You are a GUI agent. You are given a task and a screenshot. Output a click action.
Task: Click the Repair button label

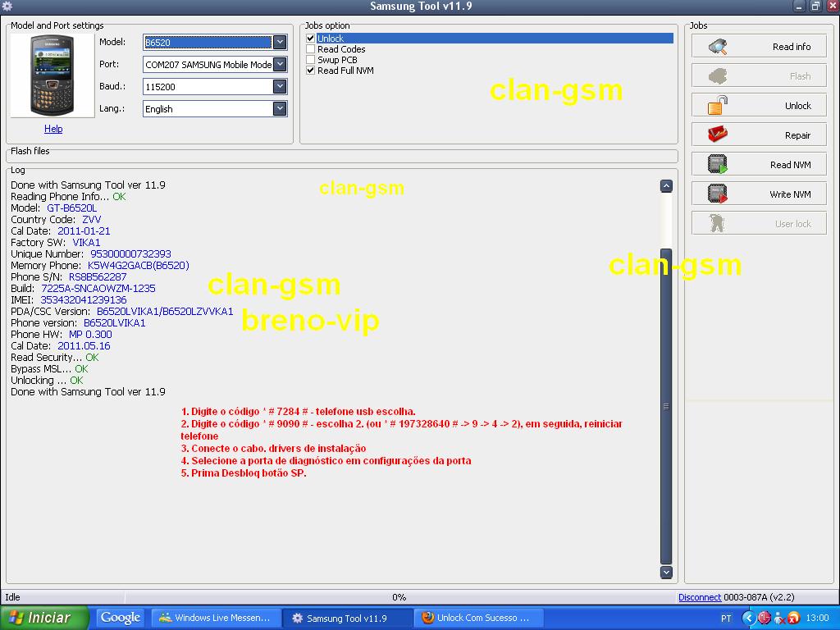797,135
